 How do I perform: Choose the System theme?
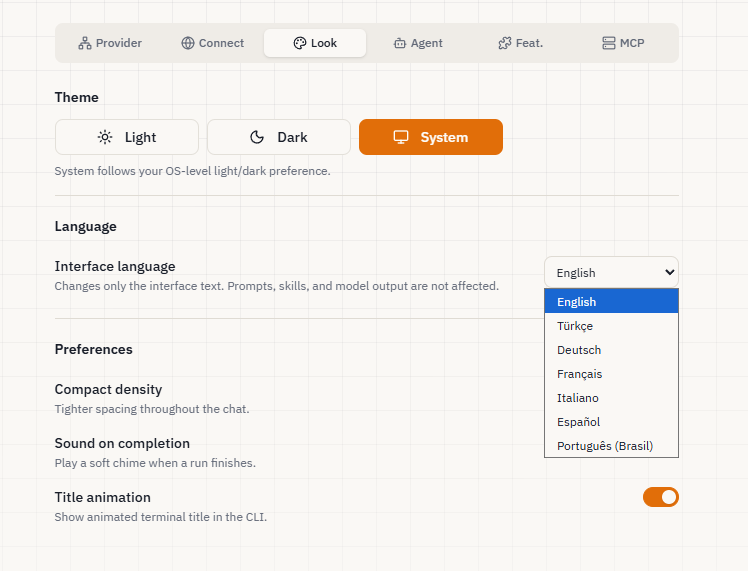[431, 137]
